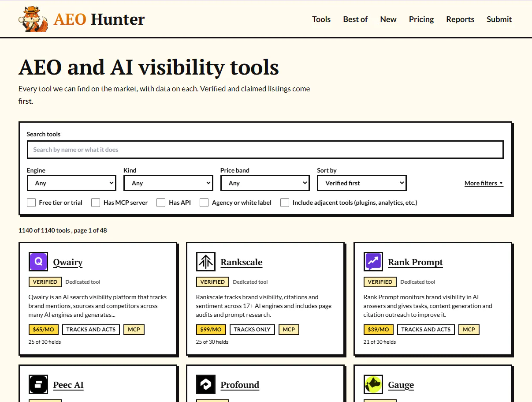Image resolution: width=532 pixels, height=402 pixels.
Task: Open the Submit nav item
Action: click(x=499, y=19)
